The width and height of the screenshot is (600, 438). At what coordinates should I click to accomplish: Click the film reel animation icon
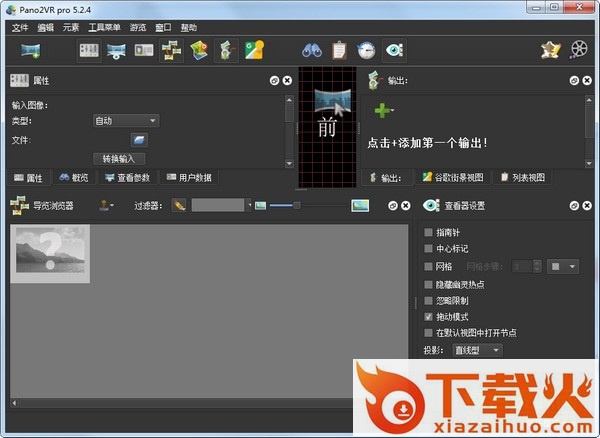tap(579, 50)
